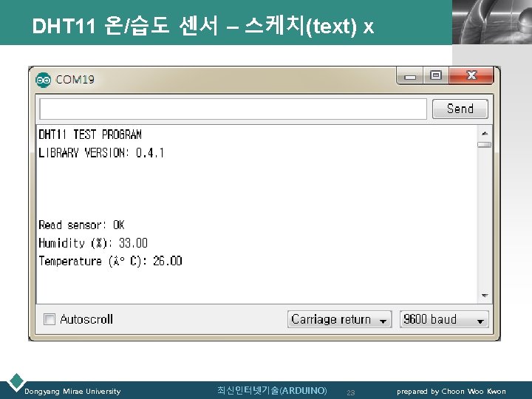The height and width of the screenshot is (399, 532).
Task: Click the '최신인터넷기술(ARDUINO)' footer text
Action: [x=272, y=391]
